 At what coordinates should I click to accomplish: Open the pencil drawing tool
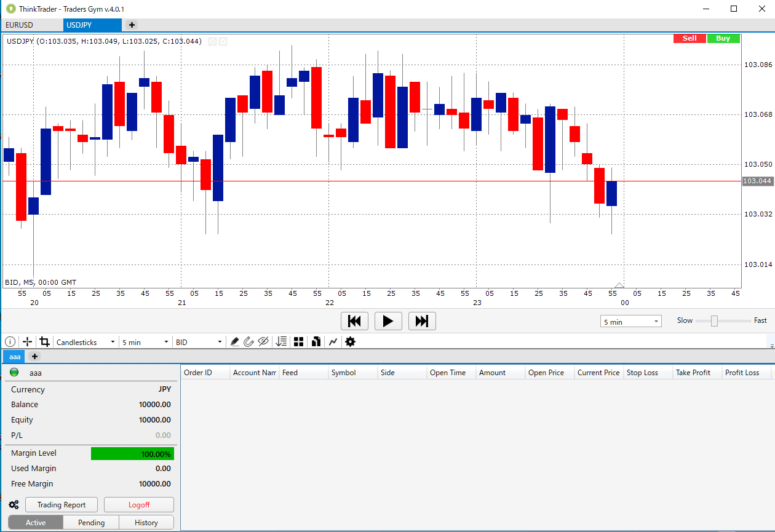pos(235,341)
